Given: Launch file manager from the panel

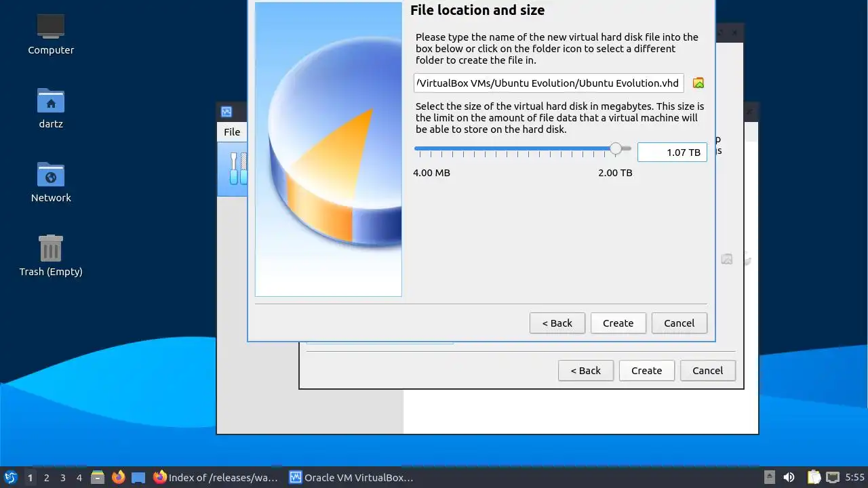Looking at the screenshot, I should point(98,477).
